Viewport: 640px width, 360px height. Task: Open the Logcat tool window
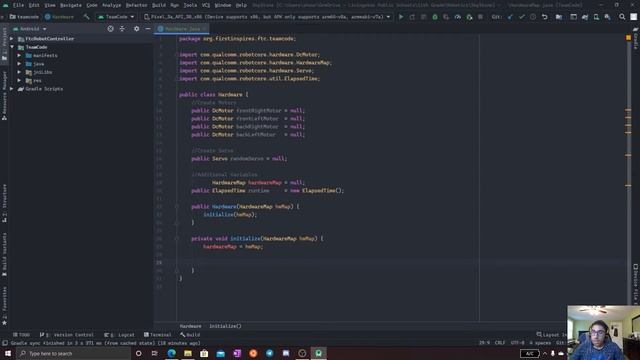(119, 335)
